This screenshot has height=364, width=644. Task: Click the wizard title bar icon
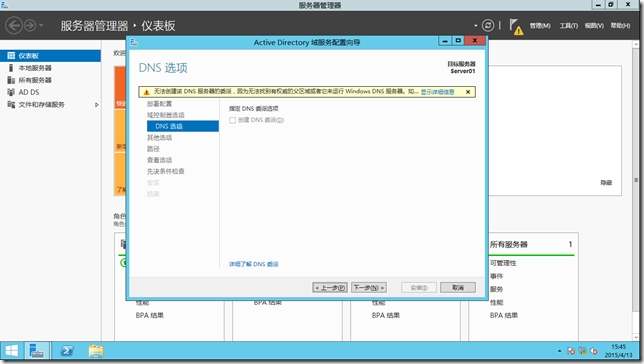(x=134, y=42)
